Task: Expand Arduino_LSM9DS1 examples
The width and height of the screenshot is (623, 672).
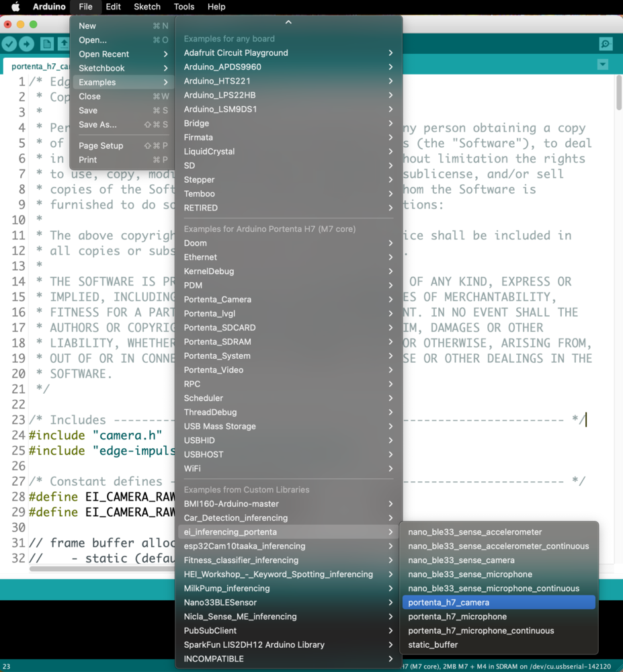Action: click(x=288, y=110)
